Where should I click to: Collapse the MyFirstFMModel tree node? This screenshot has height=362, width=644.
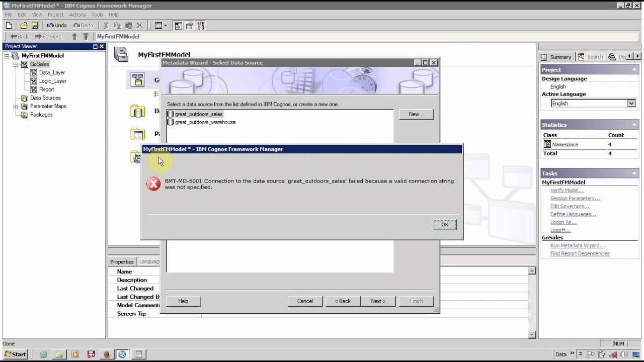tap(7, 56)
